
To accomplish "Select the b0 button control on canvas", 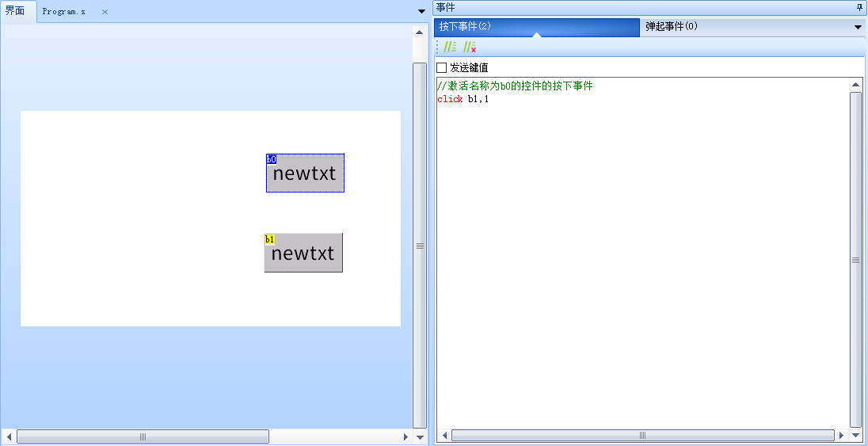I will tap(305, 173).
